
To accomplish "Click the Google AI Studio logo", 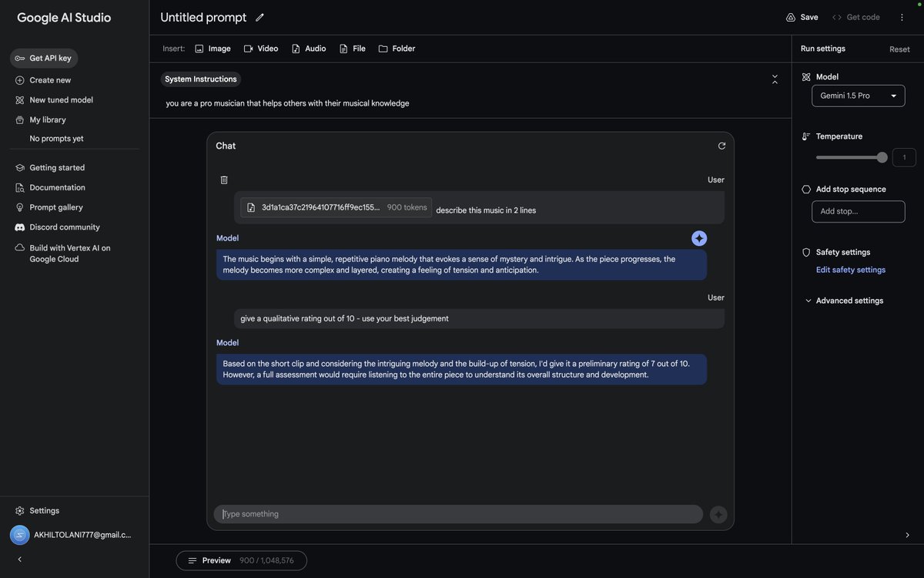I will (64, 18).
